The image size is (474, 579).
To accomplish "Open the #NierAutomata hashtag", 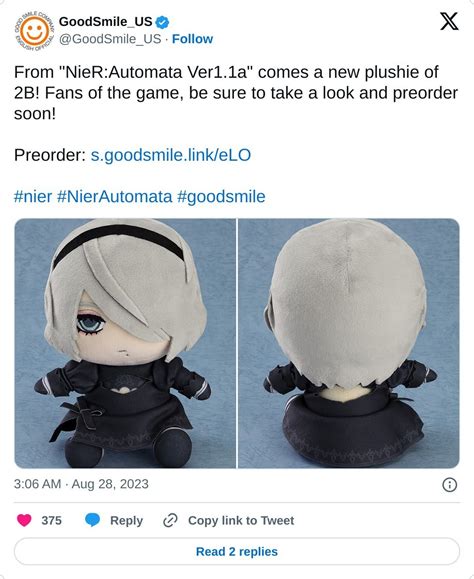I will tap(114, 196).
